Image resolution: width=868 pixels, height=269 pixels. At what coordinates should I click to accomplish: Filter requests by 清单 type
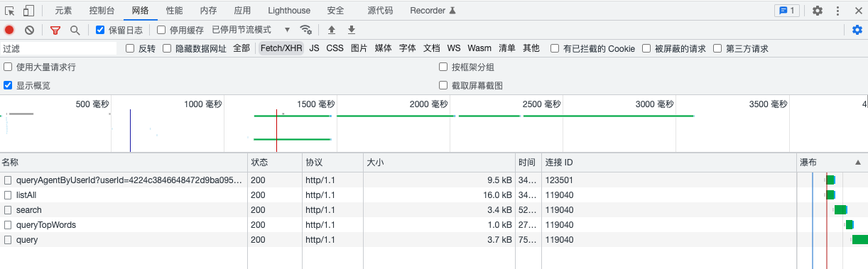pos(506,48)
